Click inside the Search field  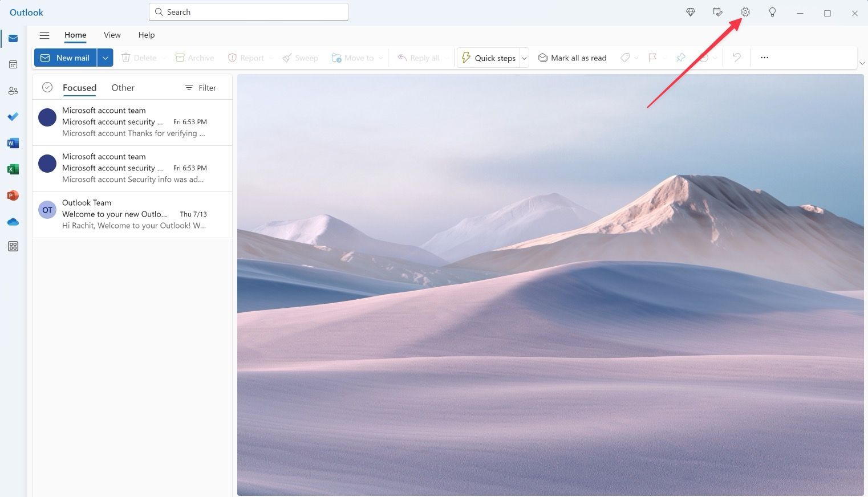248,11
